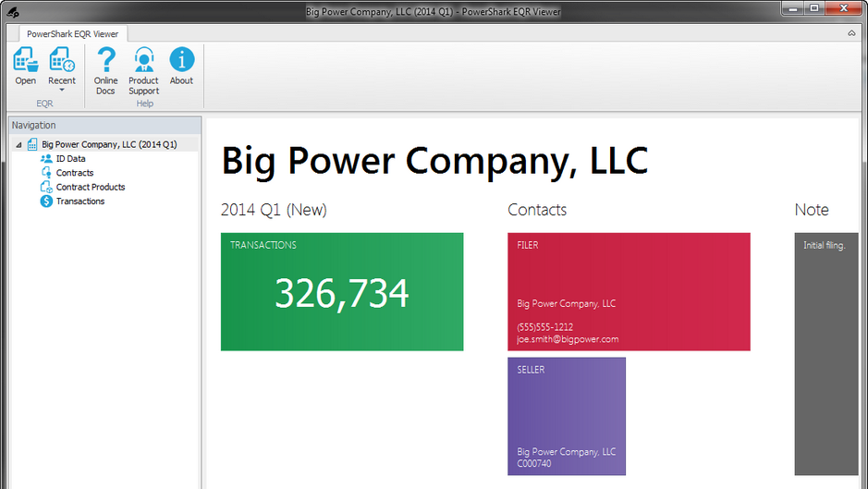Click the Transactions dollar icon
The height and width of the screenshot is (489, 868).
coord(46,201)
